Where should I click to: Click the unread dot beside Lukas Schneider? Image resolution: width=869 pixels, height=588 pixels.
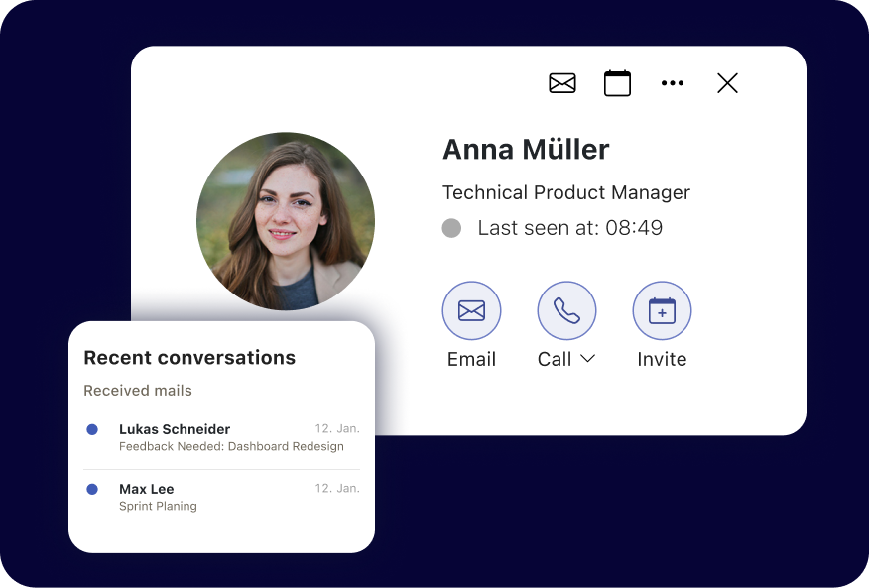click(x=92, y=429)
